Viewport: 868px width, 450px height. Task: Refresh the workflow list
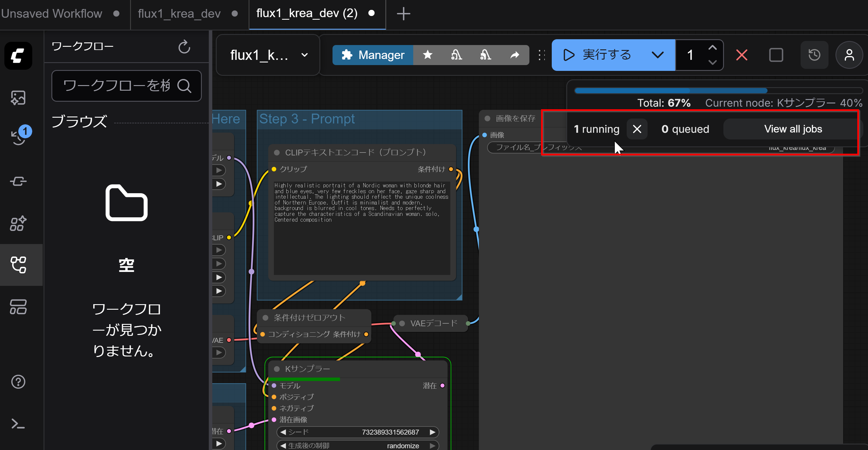click(184, 47)
